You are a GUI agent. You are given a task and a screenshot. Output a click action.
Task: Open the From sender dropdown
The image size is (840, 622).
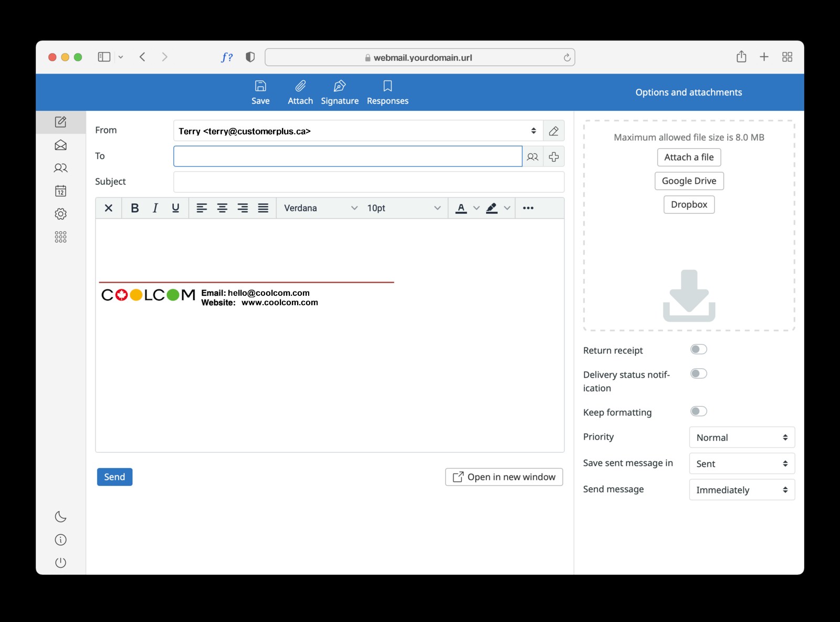[358, 131]
